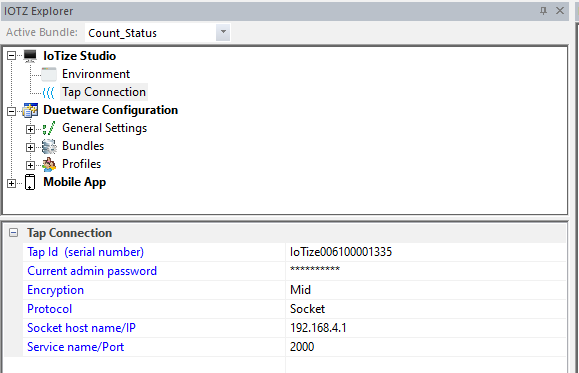Select the IoTize Studio computer icon
This screenshot has width=579, height=373.
(x=30, y=56)
